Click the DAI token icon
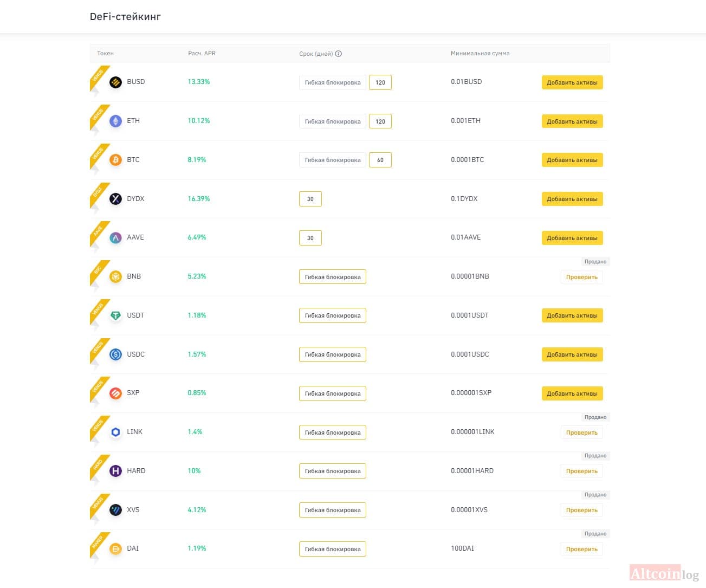This screenshot has height=588, width=706. pyautogui.click(x=115, y=549)
